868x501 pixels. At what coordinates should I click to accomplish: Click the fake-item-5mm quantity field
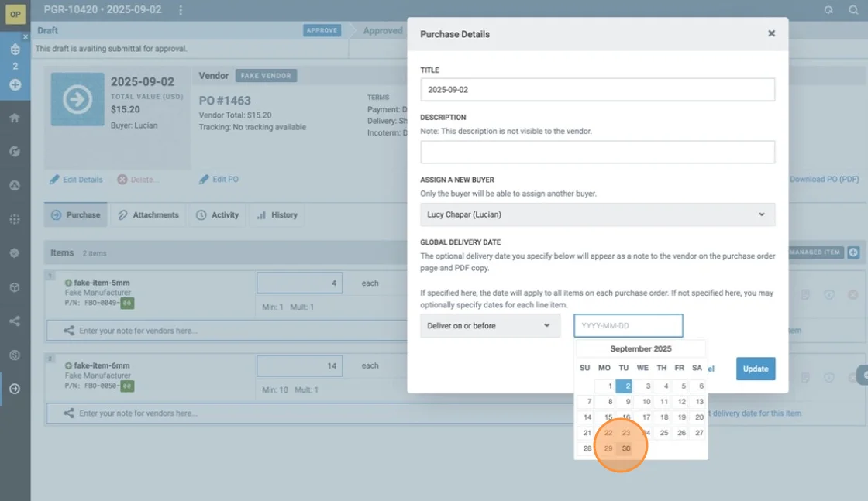pyautogui.click(x=299, y=283)
